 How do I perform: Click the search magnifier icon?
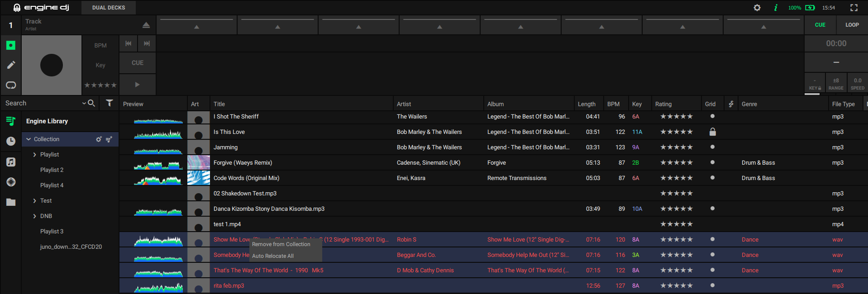(x=91, y=103)
